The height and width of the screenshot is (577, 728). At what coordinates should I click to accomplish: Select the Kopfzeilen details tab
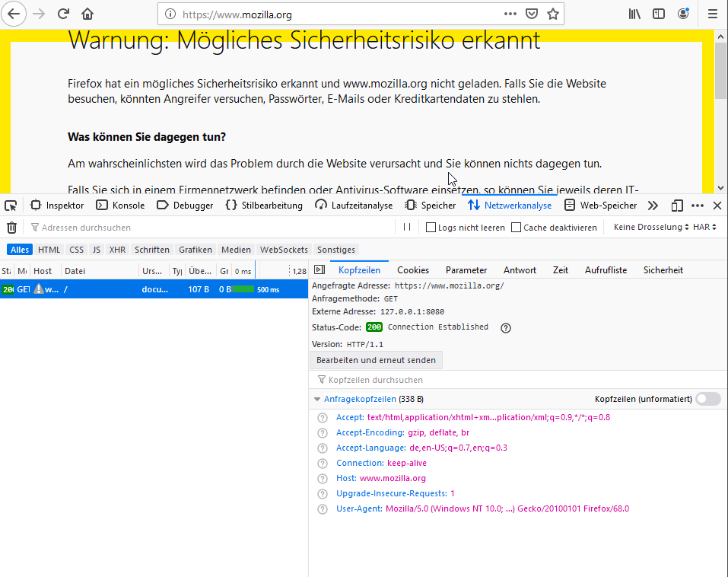click(x=359, y=270)
